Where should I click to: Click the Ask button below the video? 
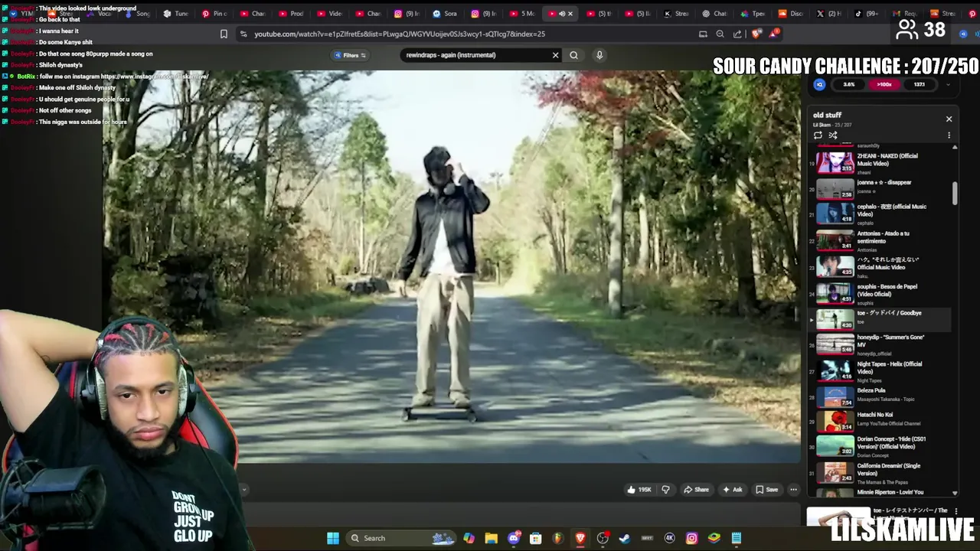click(x=733, y=490)
